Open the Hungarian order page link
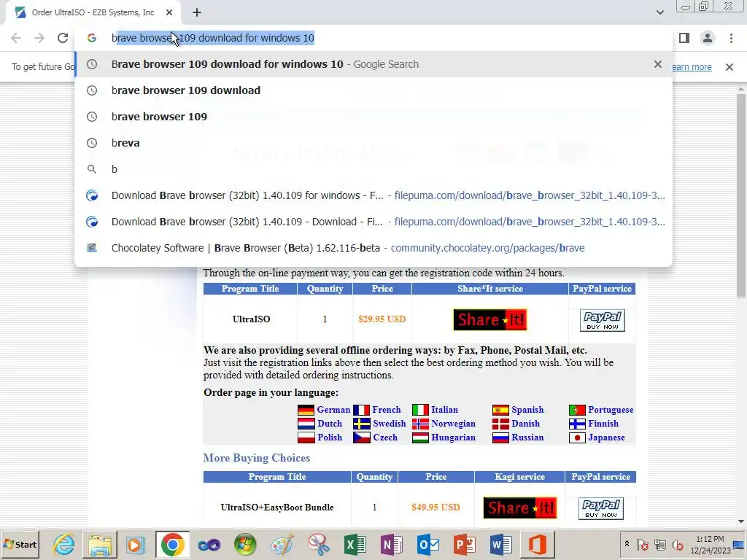The image size is (747, 560). [453, 437]
